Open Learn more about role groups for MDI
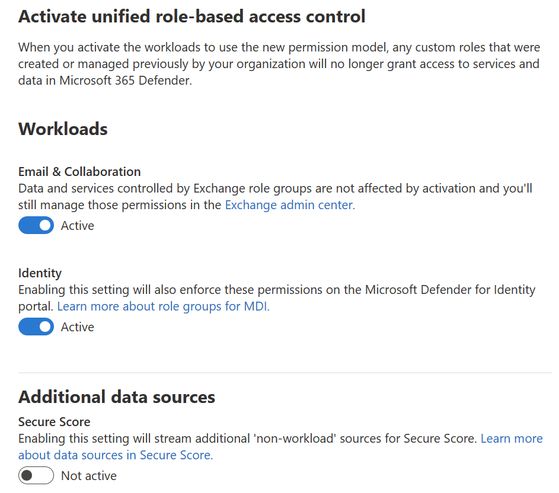This screenshot has width=559, height=493. tap(163, 306)
